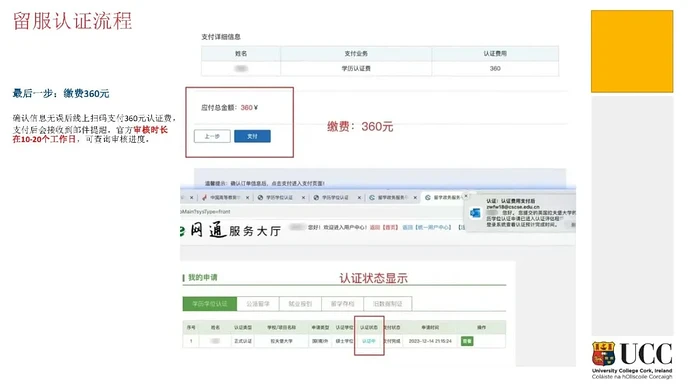This screenshot has height=387, width=690.
Task: Click the favicon of the 中国高等教育 tab
Action: point(205,198)
